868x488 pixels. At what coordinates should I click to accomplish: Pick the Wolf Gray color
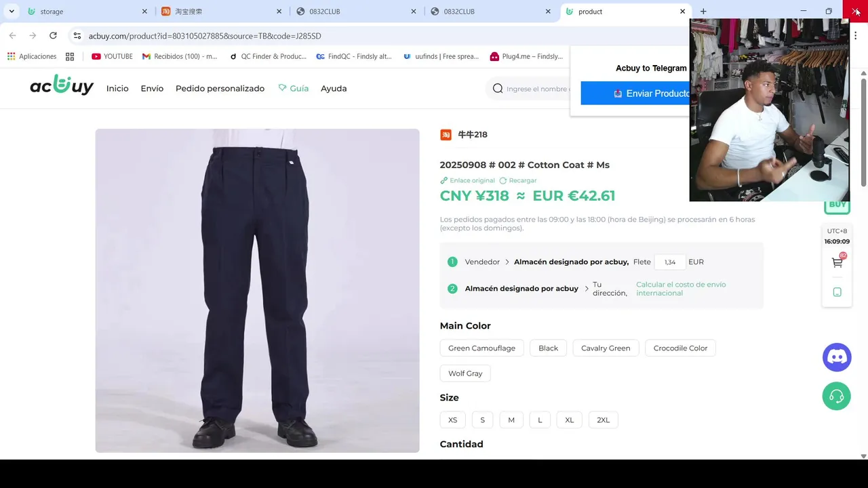465,373
